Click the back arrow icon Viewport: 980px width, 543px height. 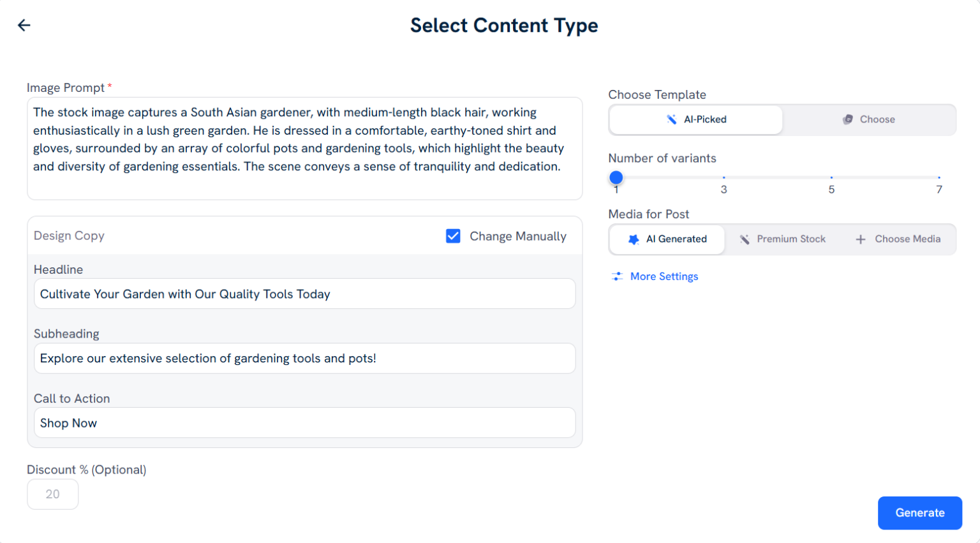(24, 25)
